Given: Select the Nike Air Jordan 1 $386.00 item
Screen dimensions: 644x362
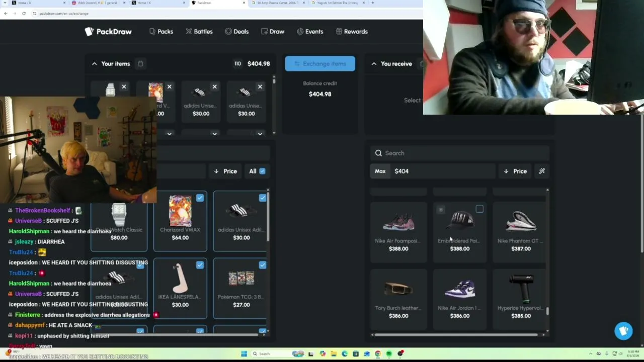Looking at the screenshot, I should pyautogui.click(x=460, y=299).
